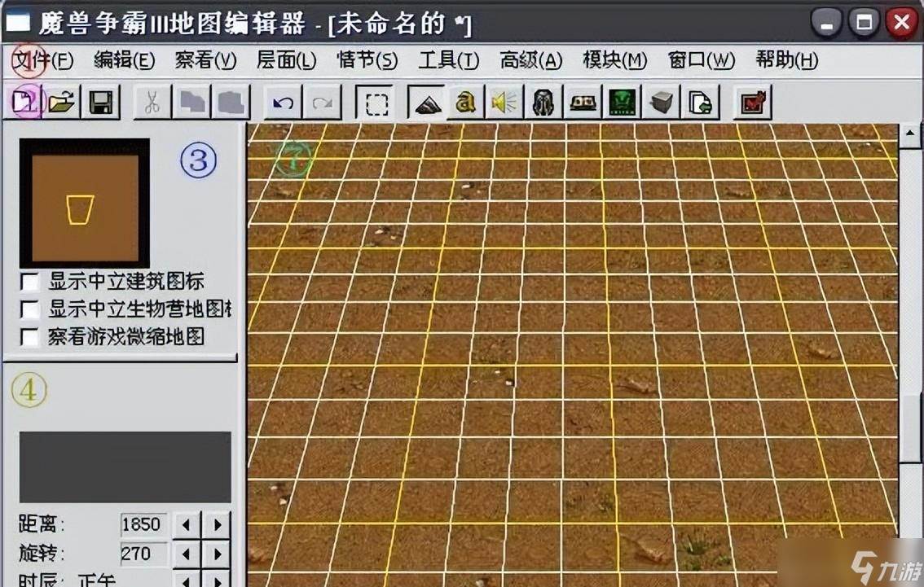Viewport: 924px width, 587px height.
Task: Click the Undo arrow in the toolbar
Action: tap(283, 103)
